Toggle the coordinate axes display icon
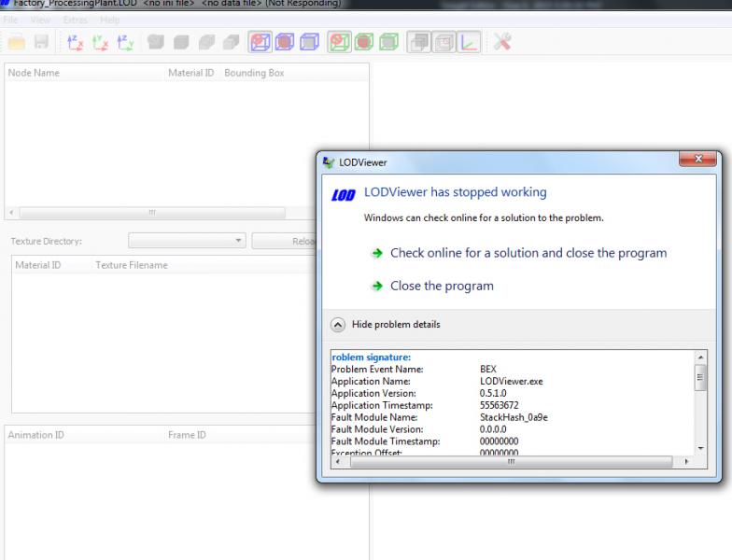The width and height of the screenshot is (732, 560). [x=469, y=42]
